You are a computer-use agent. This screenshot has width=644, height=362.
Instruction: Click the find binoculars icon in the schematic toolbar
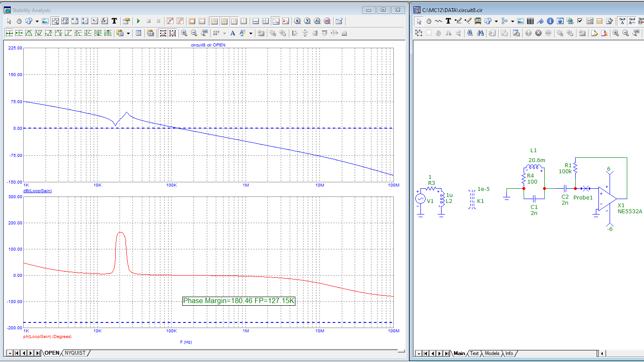tap(480, 33)
